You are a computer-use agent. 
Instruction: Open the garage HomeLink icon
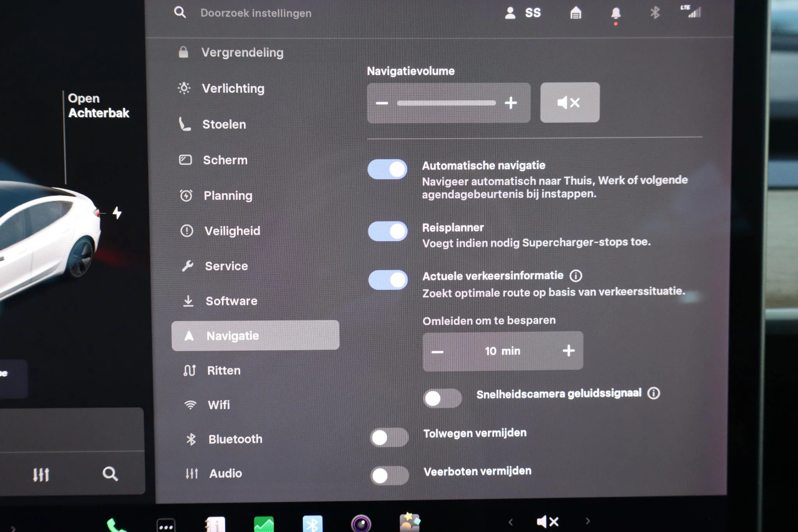pos(576,13)
